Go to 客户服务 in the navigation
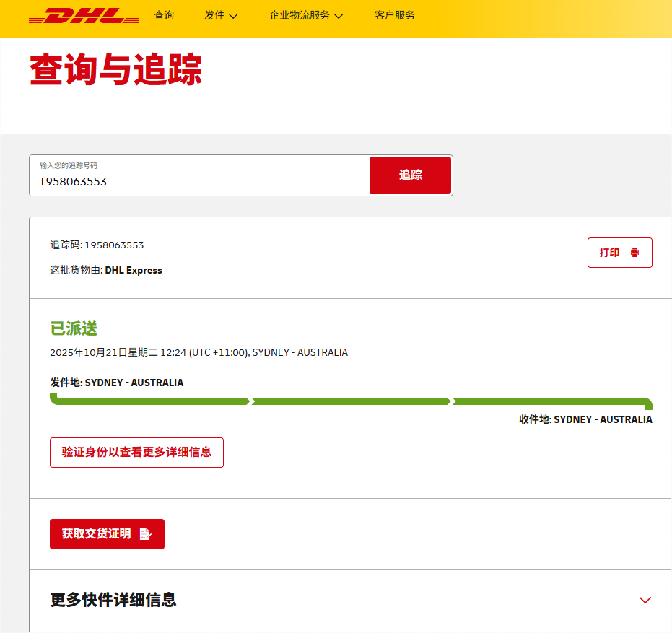672x633 pixels. pyautogui.click(x=395, y=15)
